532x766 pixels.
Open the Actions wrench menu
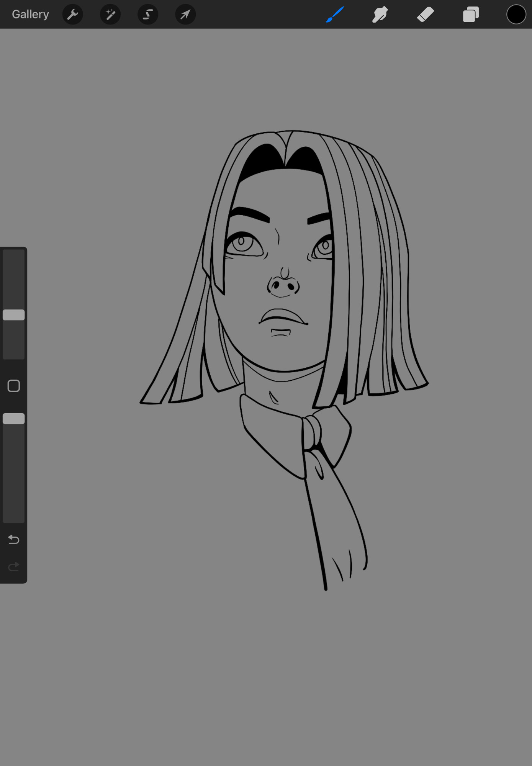(73, 15)
